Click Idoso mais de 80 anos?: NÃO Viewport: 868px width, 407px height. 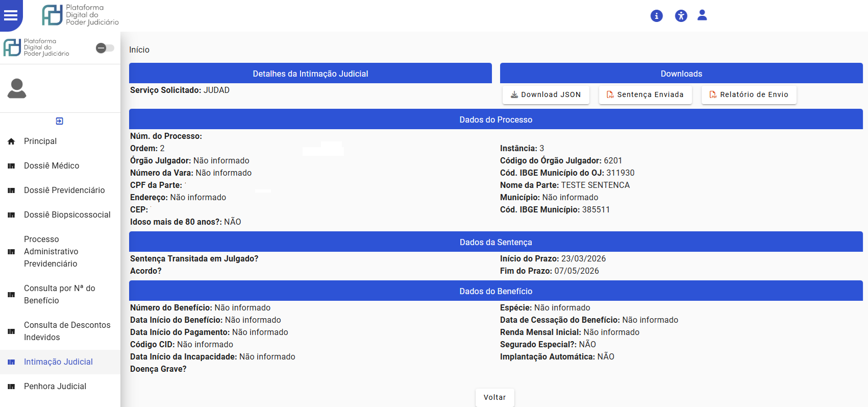pos(186,222)
